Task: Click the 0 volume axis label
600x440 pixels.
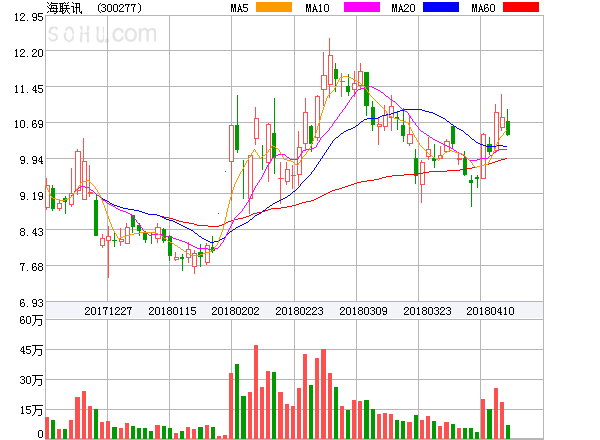Action: [40, 434]
